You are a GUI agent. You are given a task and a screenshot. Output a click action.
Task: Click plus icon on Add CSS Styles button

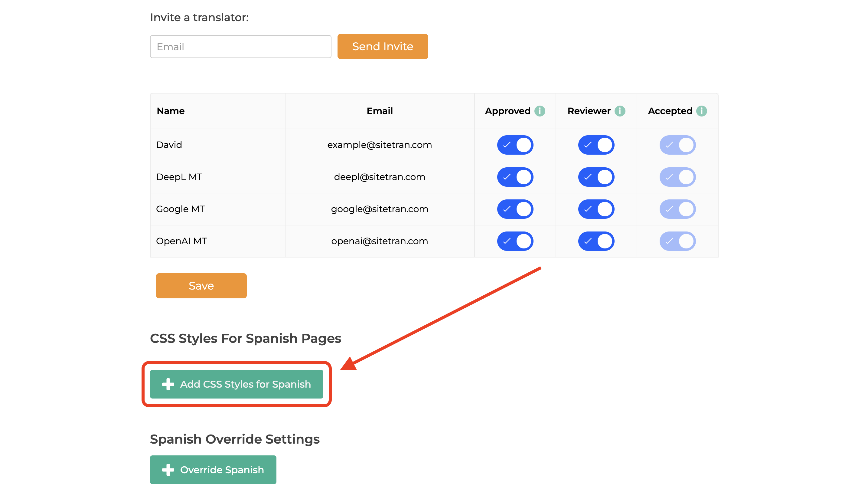[168, 384]
